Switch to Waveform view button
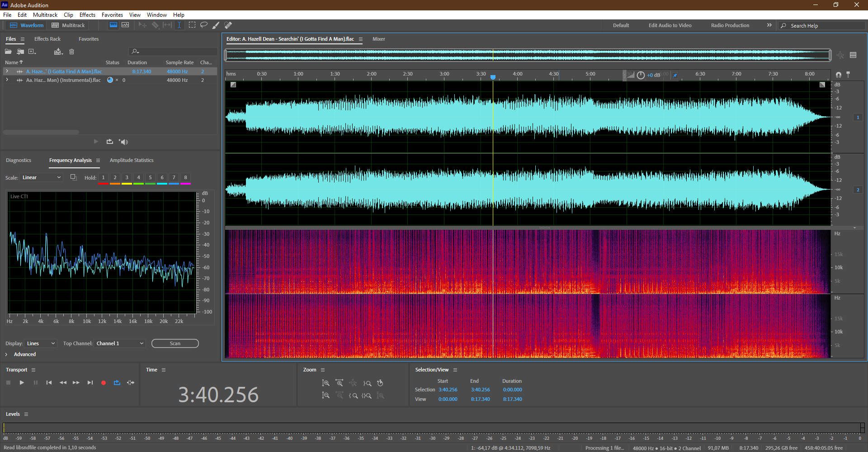 [27, 25]
